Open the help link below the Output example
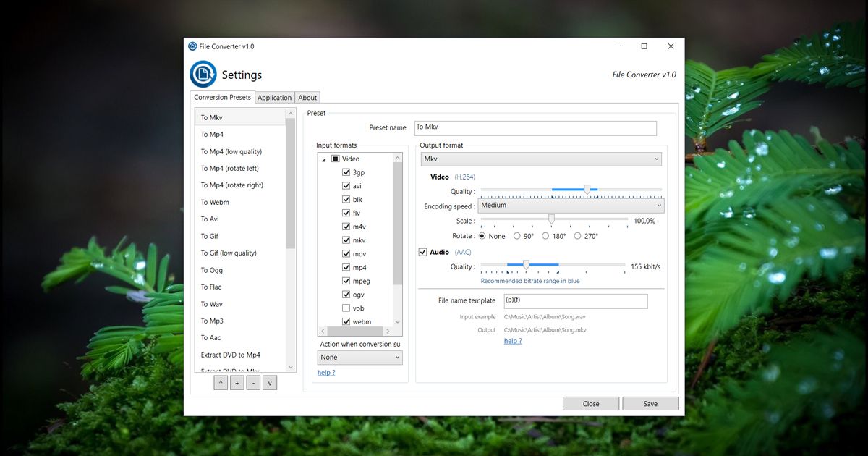 513,340
